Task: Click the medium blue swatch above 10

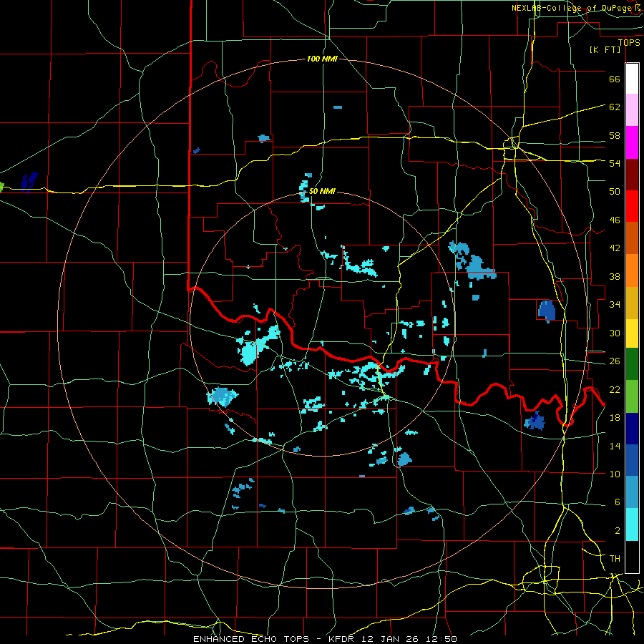Action: 632,460
